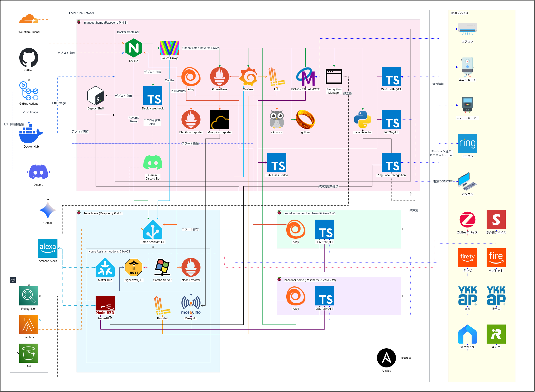Select the Gemini Discord Bot icon
Screen dimensions: 535x392
pos(153,163)
